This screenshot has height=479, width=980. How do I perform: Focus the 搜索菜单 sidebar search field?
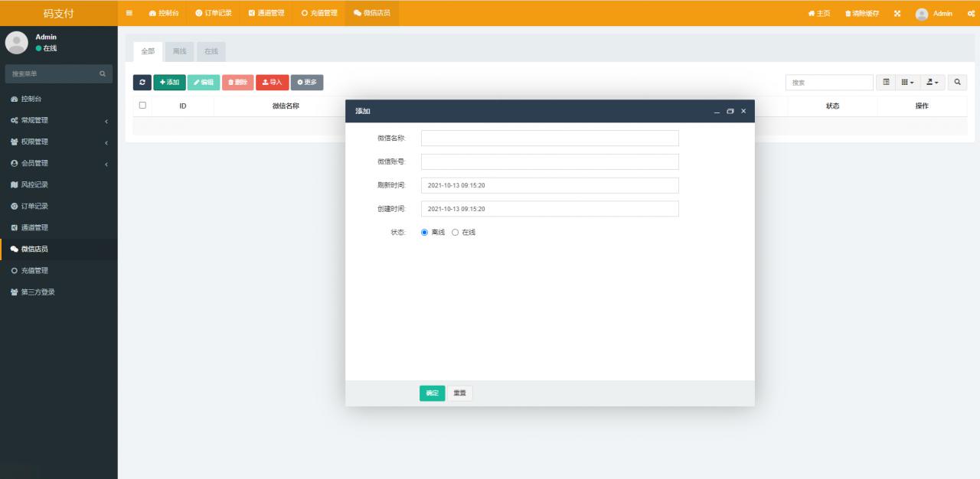pos(51,73)
